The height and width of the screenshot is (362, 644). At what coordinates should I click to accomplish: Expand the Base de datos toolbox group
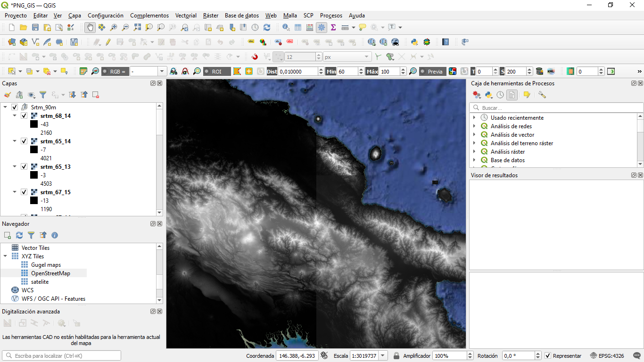coord(474,160)
